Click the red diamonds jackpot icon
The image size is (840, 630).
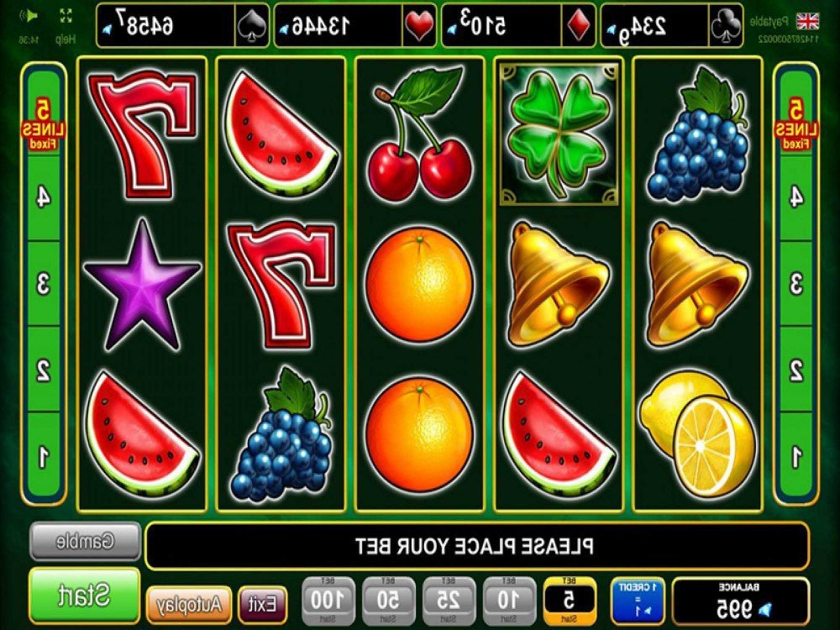click(578, 26)
